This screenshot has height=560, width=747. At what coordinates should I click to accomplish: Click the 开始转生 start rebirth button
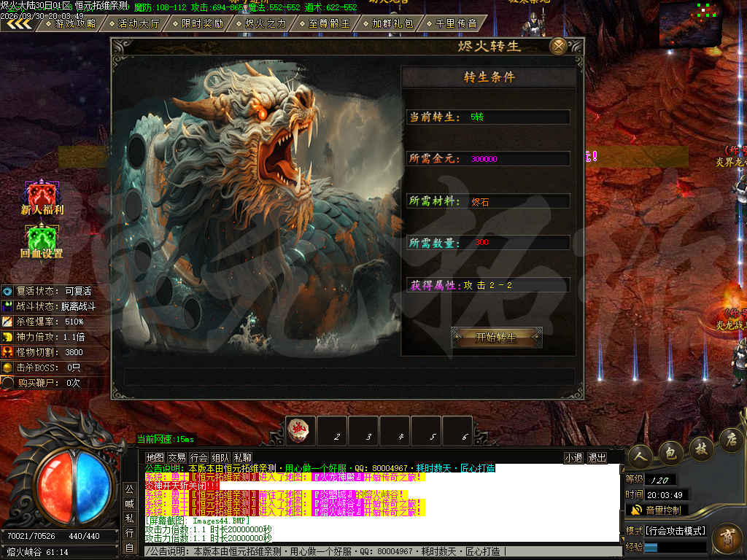pyautogui.click(x=496, y=337)
